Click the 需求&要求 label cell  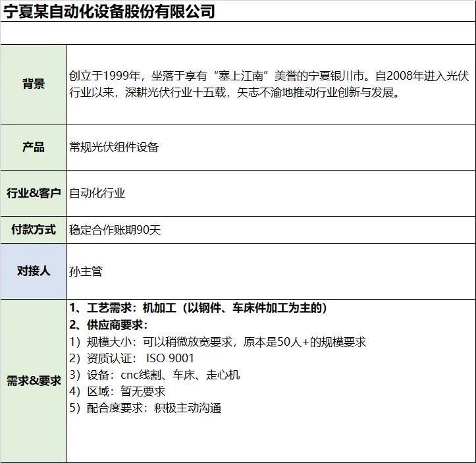point(34,381)
